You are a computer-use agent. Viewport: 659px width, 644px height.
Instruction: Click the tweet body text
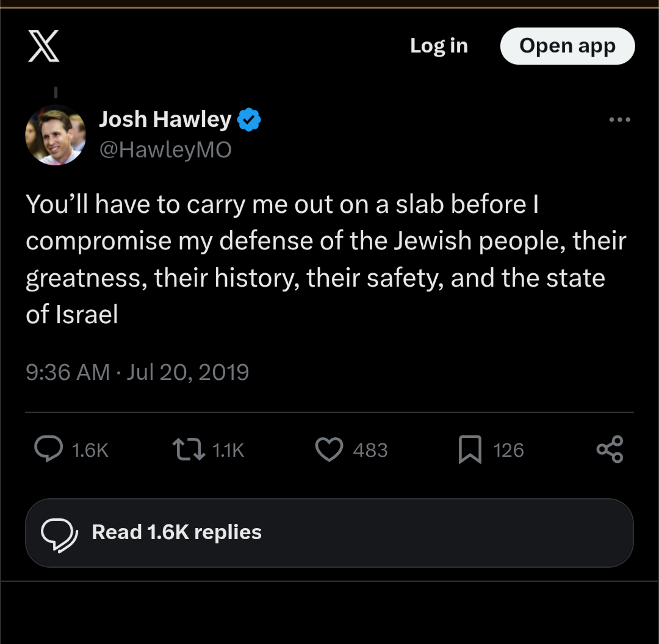tap(325, 259)
